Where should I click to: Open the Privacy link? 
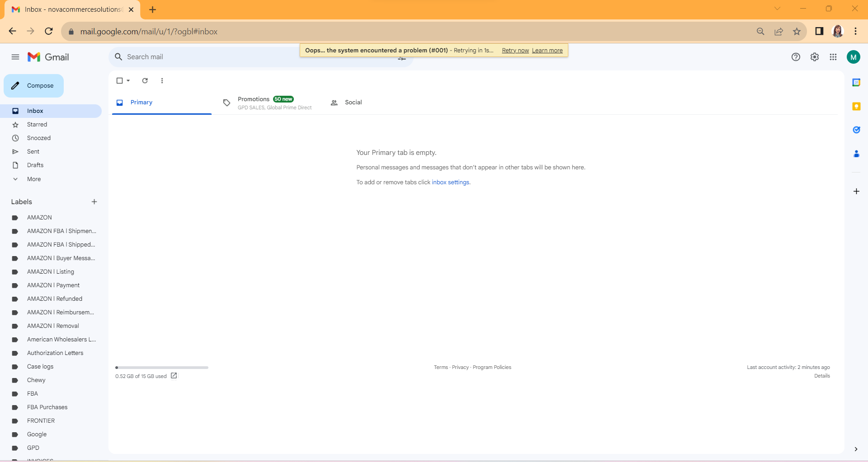coord(460,367)
